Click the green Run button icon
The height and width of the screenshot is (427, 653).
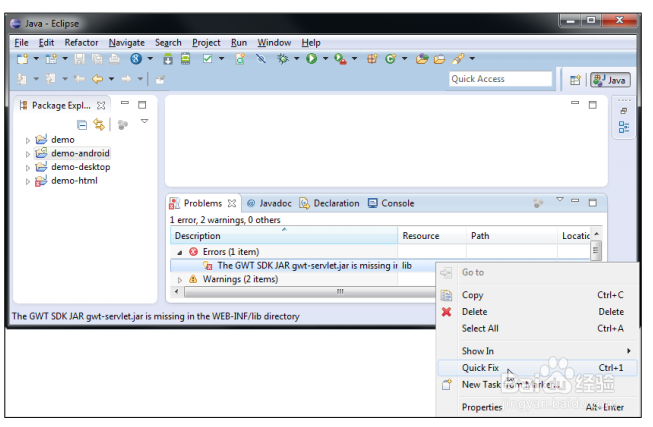click(x=312, y=59)
